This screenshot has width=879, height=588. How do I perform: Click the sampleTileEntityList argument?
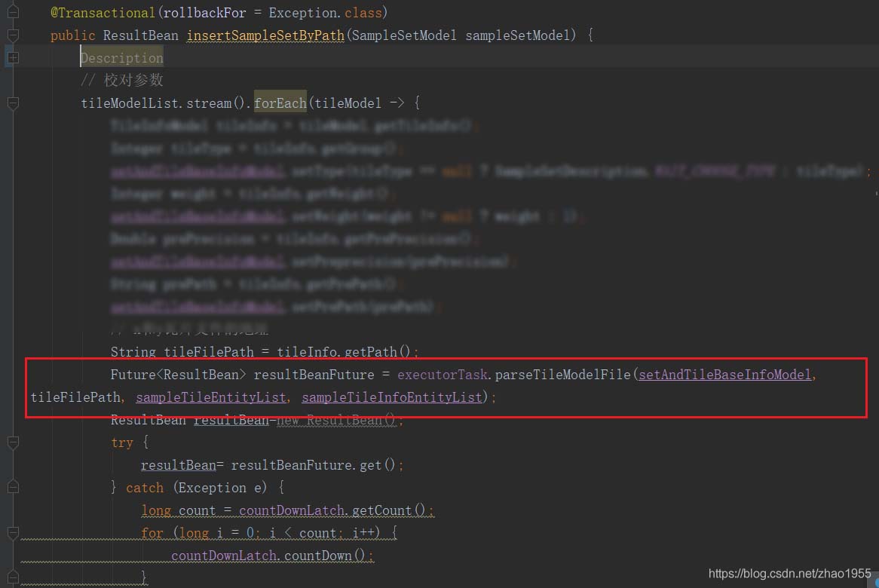[211, 397]
